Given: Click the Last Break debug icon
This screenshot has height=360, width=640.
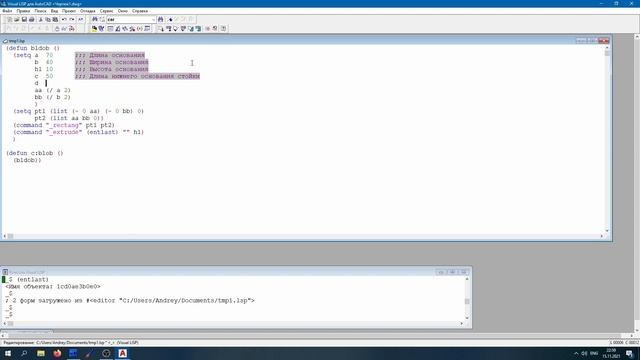Looking at the screenshot, I should point(72,29).
